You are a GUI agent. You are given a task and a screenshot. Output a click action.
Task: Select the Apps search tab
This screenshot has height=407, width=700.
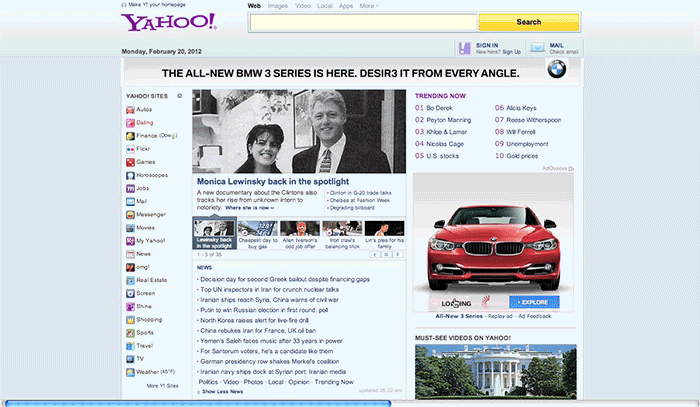(346, 6)
